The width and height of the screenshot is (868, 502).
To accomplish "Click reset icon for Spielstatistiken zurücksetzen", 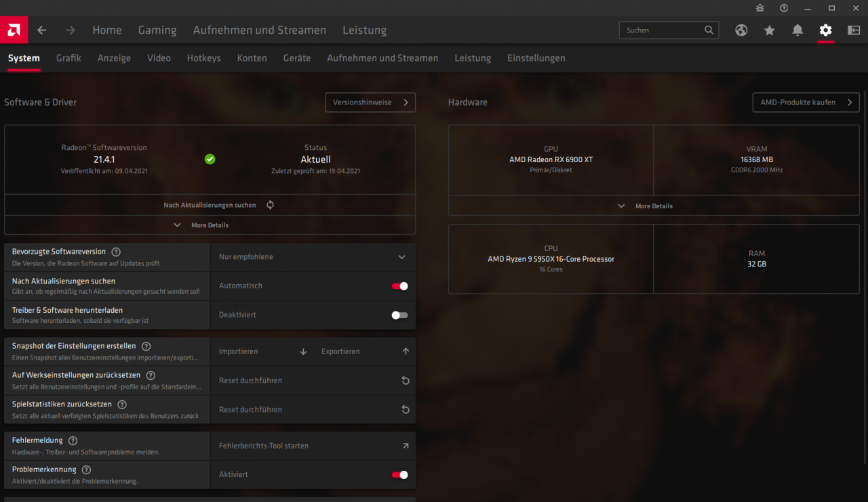I will pos(406,410).
